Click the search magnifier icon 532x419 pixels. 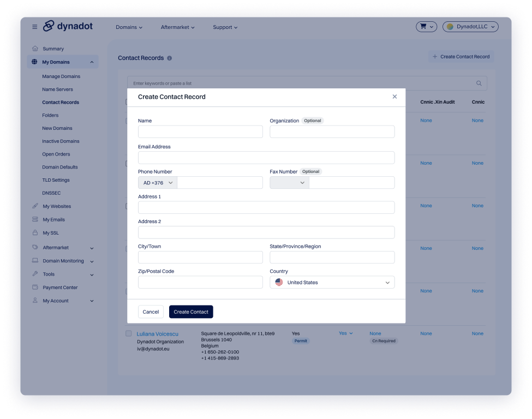pos(479,83)
